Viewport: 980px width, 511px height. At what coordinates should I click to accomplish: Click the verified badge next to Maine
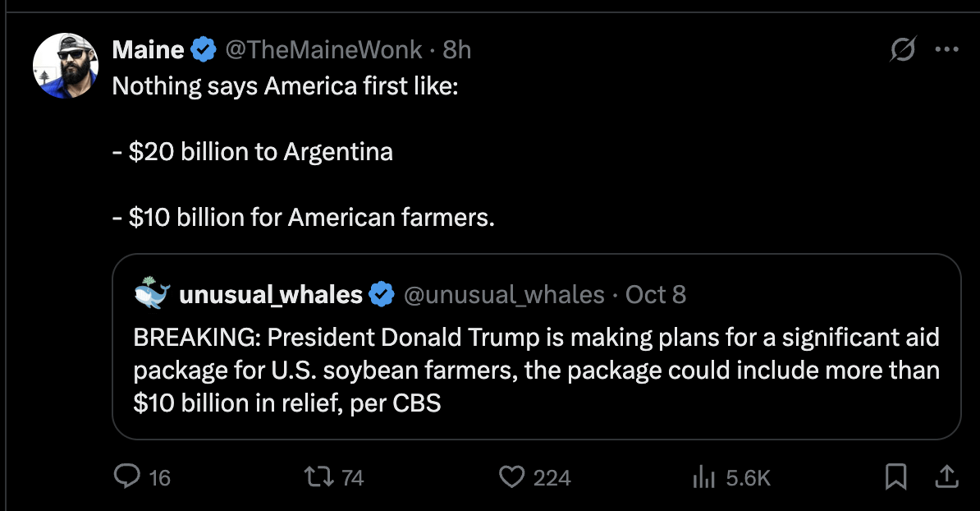point(204,50)
